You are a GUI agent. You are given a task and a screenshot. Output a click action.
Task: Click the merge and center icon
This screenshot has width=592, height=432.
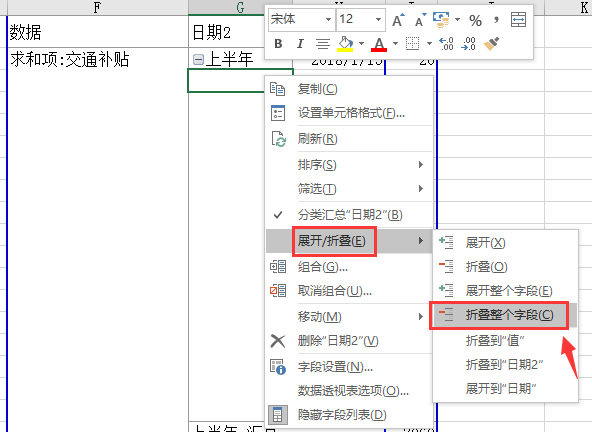[518, 20]
